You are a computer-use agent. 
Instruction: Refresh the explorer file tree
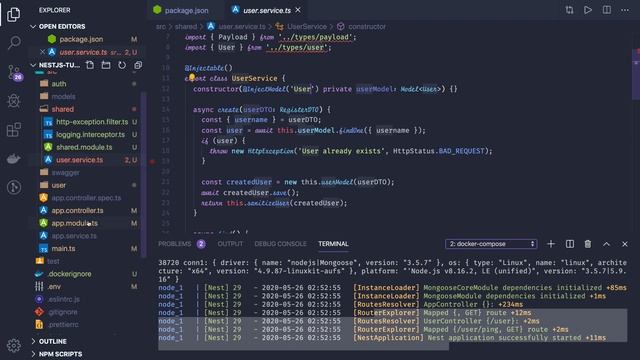pyautogui.click(x=122, y=65)
